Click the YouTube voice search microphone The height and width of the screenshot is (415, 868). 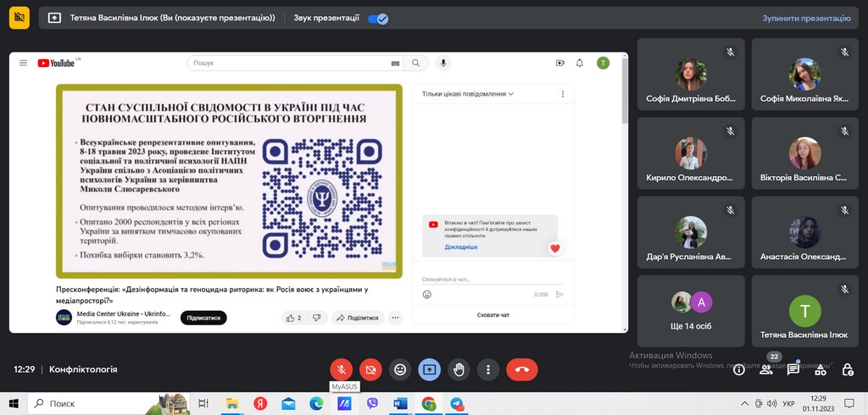442,63
